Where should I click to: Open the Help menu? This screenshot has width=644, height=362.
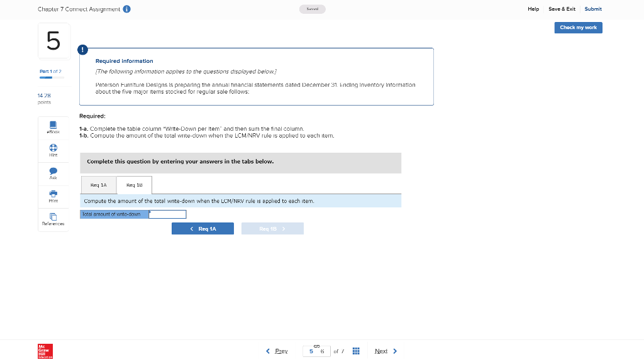[x=533, y=9]
